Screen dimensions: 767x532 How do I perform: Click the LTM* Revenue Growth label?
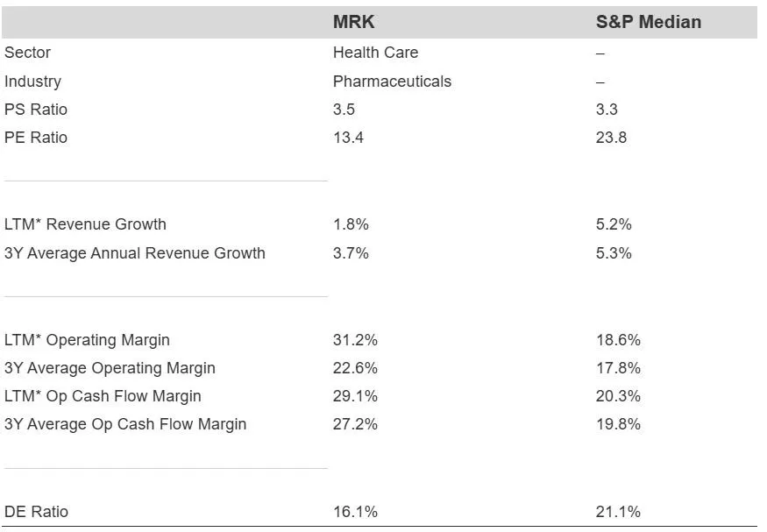tap(85, 224)
